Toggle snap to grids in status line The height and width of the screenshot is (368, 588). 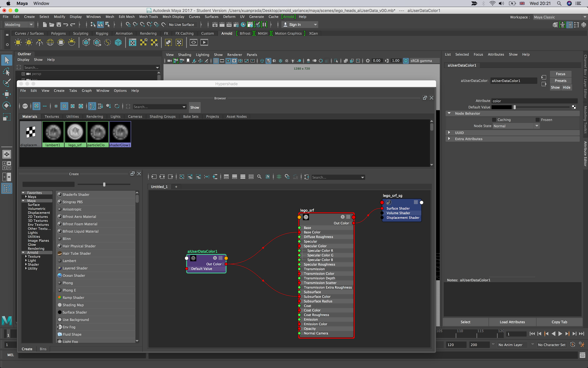click(x=128, y=25)
